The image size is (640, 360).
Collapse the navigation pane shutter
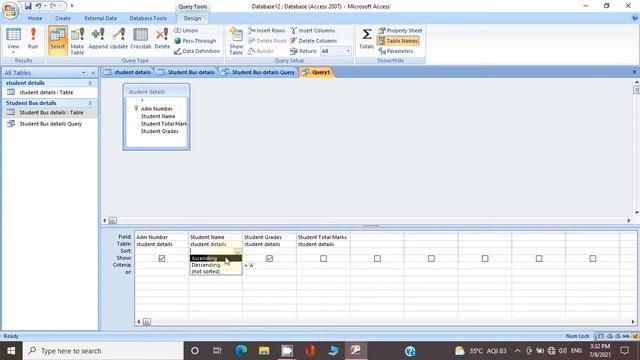(93, 73)
